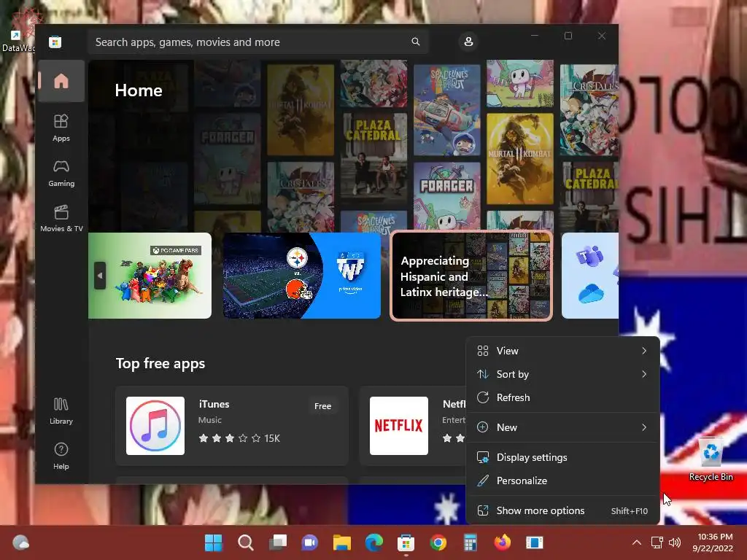Choose Personalize from context menu
This screenshot has height=560, width=747.
[x=562, y=481]
